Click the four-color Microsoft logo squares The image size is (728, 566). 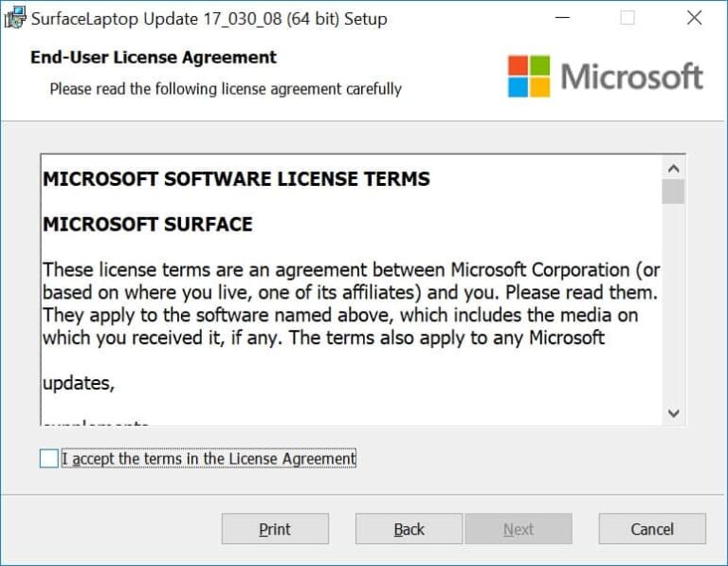(529, 76)
